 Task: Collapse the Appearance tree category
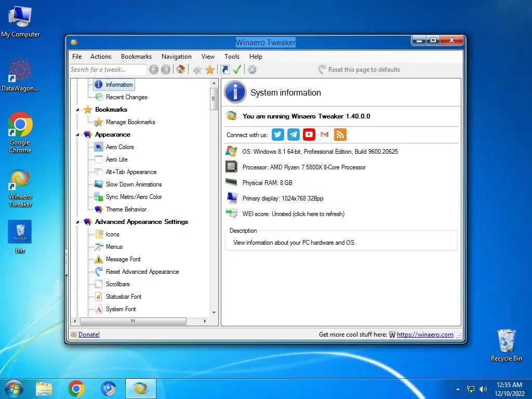(x=77, y=135)
